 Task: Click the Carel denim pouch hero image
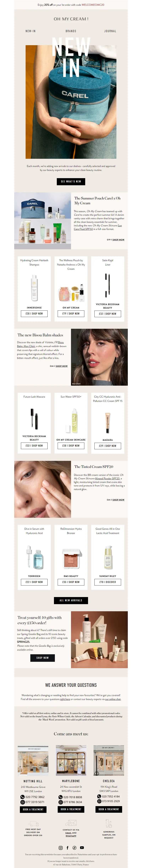click(x=71, y=102)
